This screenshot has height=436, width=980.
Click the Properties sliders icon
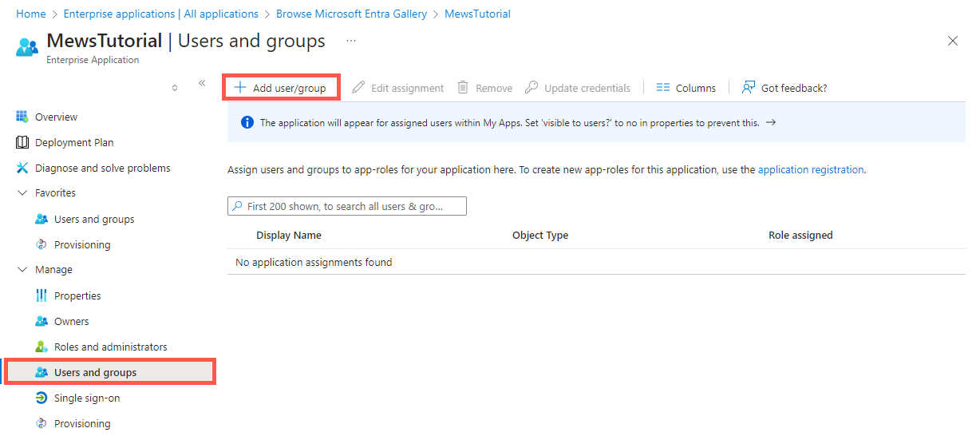(x=41, y=295)
